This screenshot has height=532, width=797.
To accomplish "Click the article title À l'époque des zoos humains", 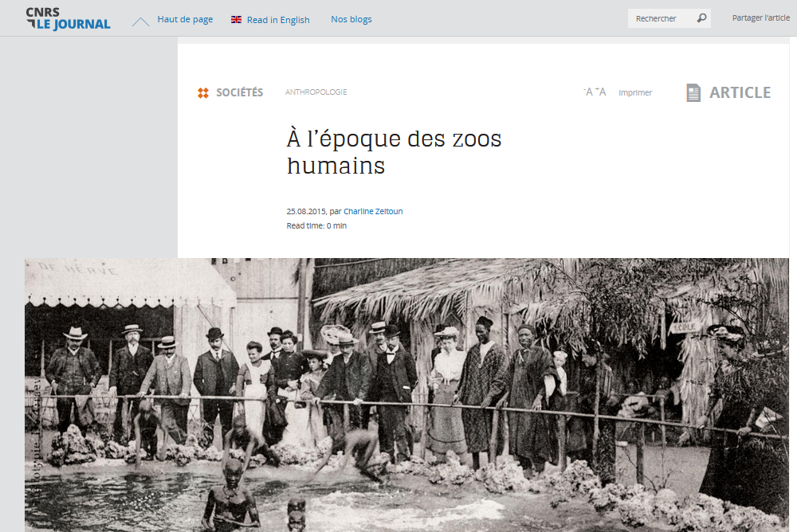I will [394, 152].
